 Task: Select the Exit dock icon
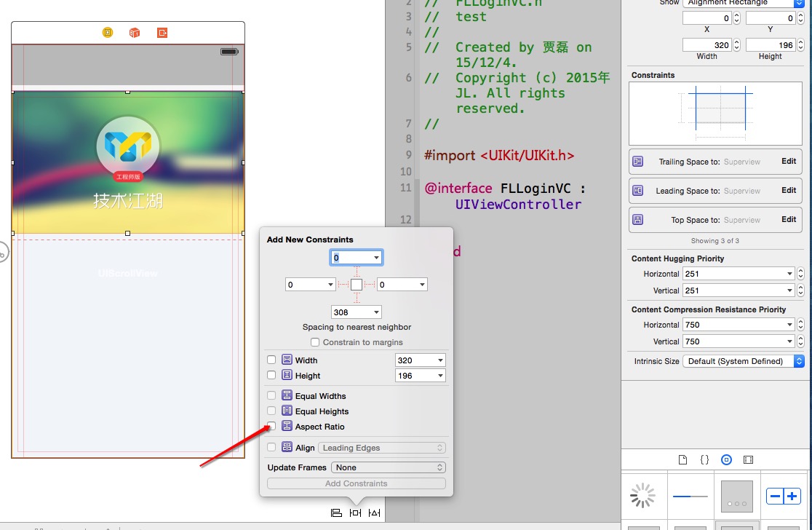[x=162, y=33]
